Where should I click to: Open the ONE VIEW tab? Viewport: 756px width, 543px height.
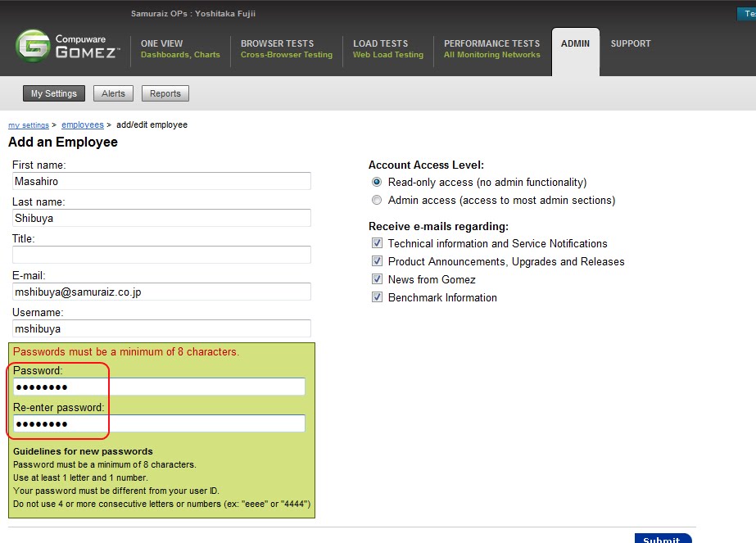(180, 48)
